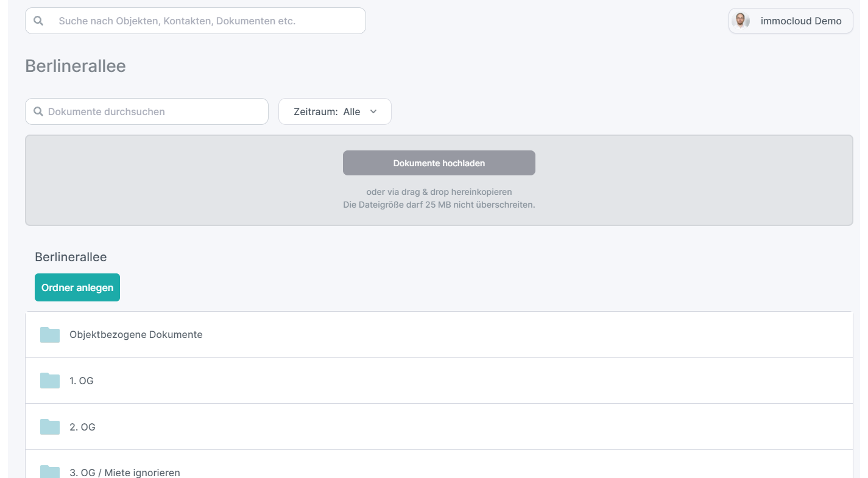This screenshot has height=478, width=868.
Task: Open '3. OG / Miete ignorieren' folder label
Action: pyautogui.click(x=125, y=473)
